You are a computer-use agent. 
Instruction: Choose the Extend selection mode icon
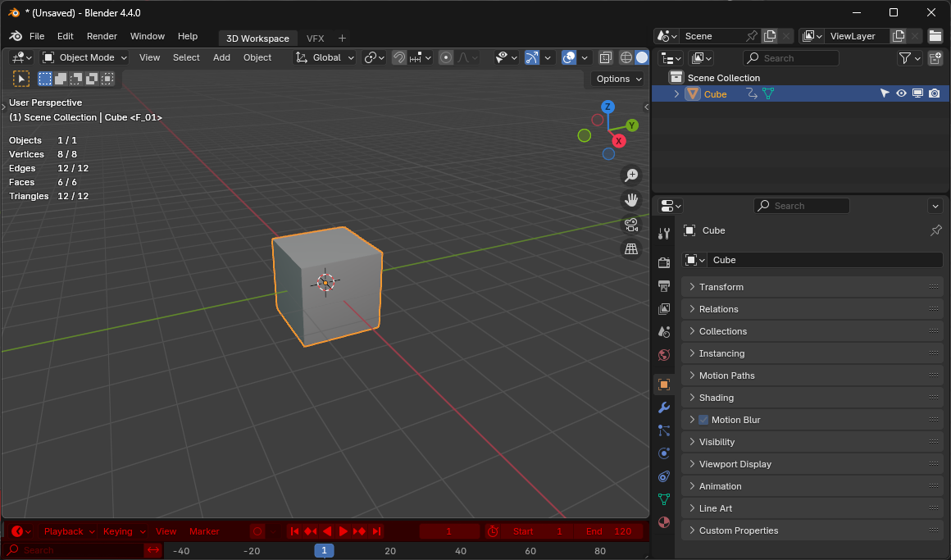(61, 79)
